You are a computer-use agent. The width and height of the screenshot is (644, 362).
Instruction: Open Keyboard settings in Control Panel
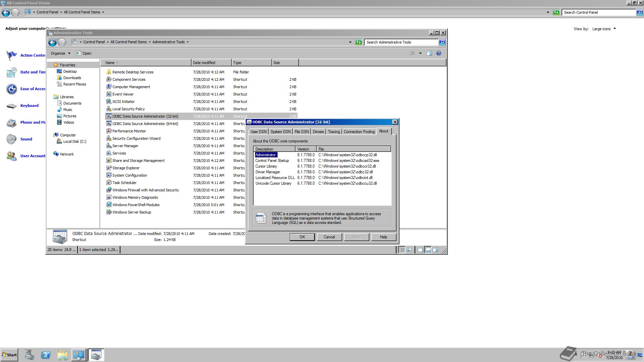coord(23,106)
